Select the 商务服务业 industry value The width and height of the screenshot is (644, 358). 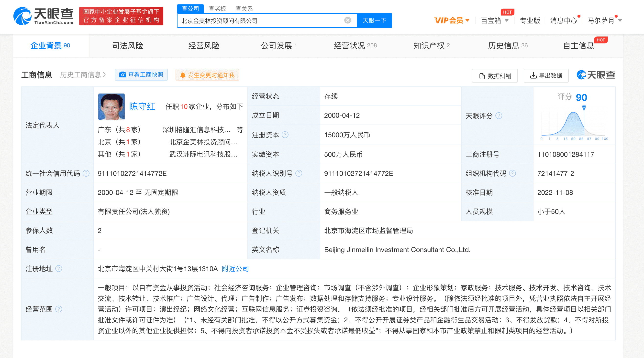(x=341, y=211)
